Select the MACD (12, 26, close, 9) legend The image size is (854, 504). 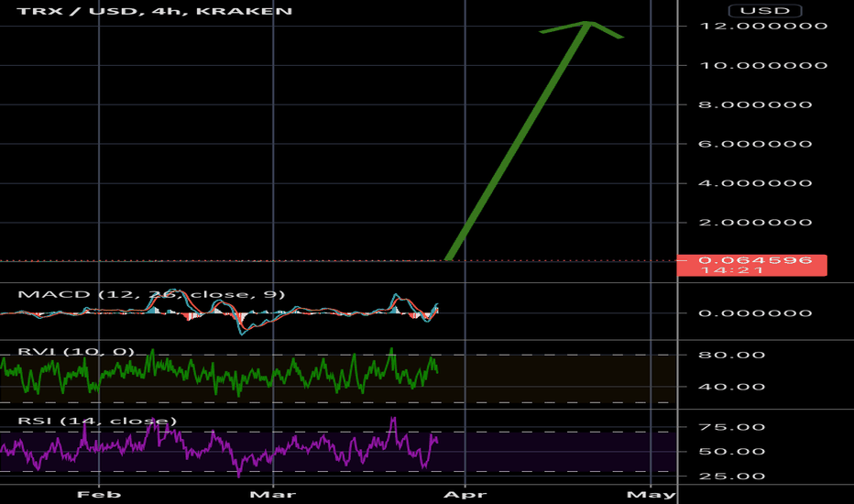151,294
